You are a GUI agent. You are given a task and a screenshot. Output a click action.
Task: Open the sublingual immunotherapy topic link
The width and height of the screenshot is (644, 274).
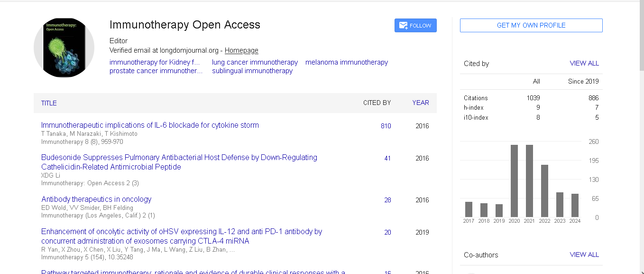[x=252, y=71]
